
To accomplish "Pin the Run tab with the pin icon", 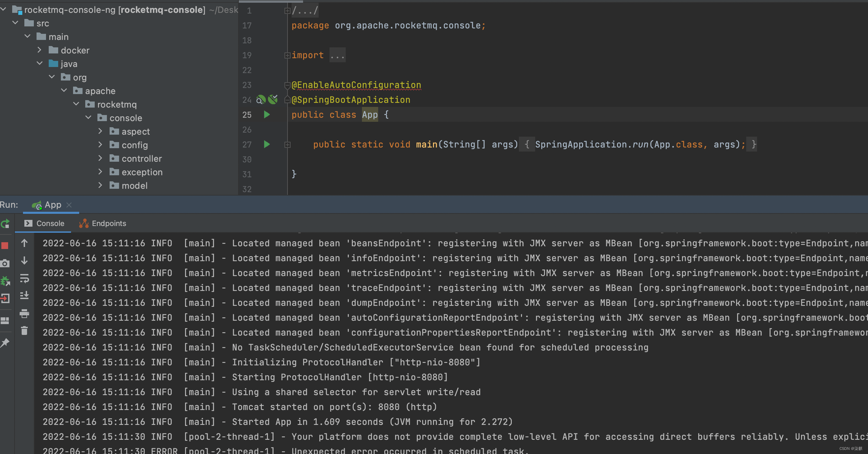I will (x=5, y=343).
